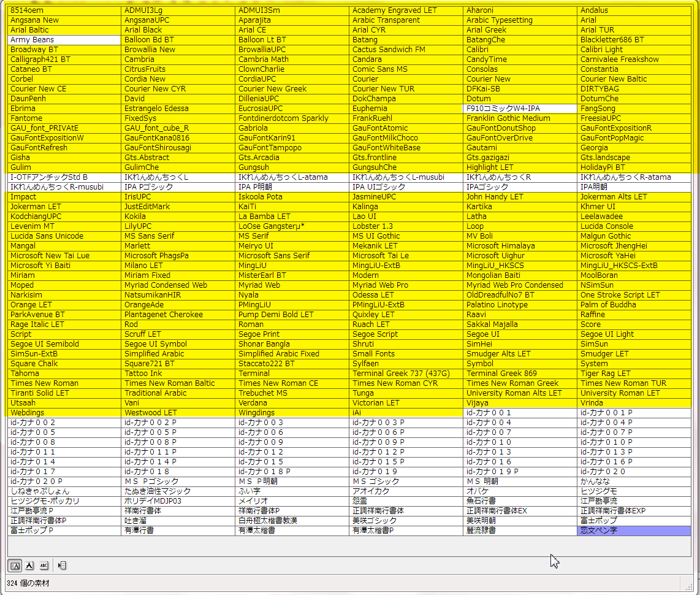Select the 白舟極太楷書教漢 font
700x595 pixels.
click(x=292, y=521)
